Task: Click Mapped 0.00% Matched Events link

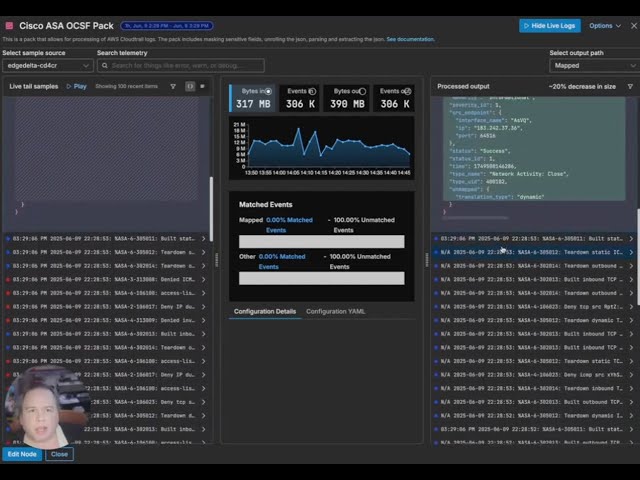Action: click(289, 225)
